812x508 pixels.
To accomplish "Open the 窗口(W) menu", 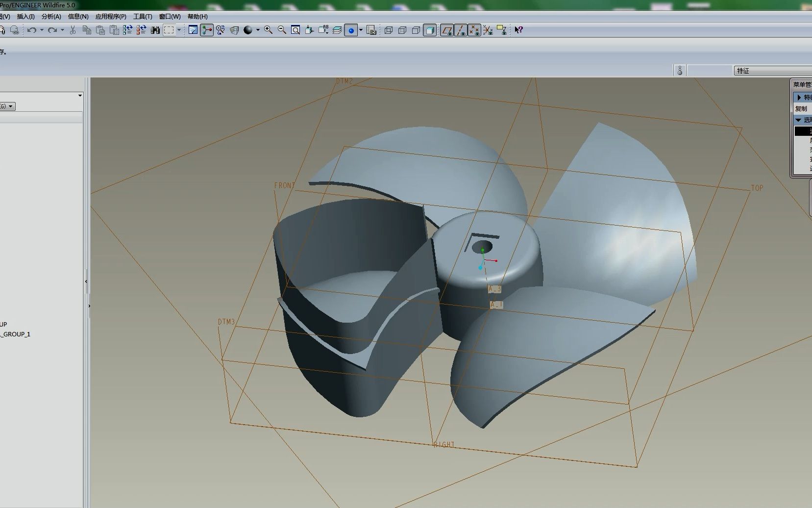I will [x=170, y=16].
